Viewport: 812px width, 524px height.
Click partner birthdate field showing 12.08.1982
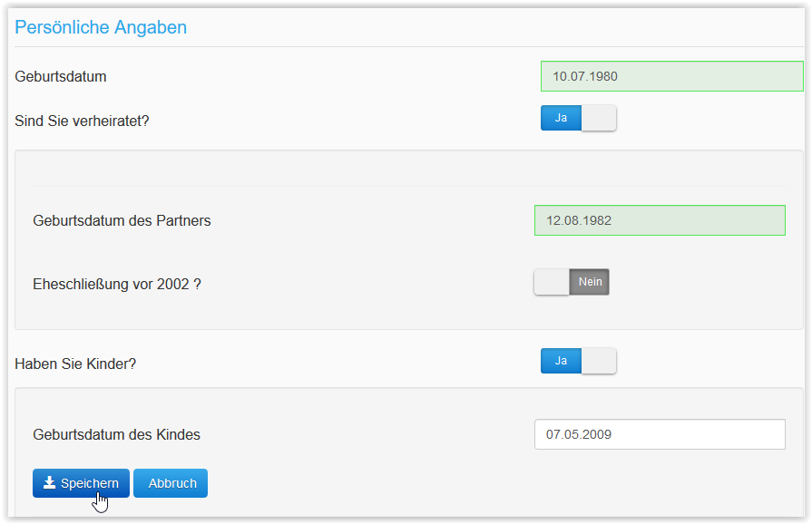(x=660, y=220)
